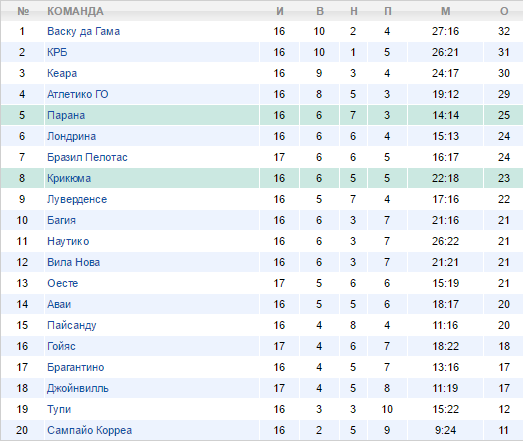The height and width of the screenshot is (441, 523).
Task: Click the Лондрина team name
Action: point(71,136)
